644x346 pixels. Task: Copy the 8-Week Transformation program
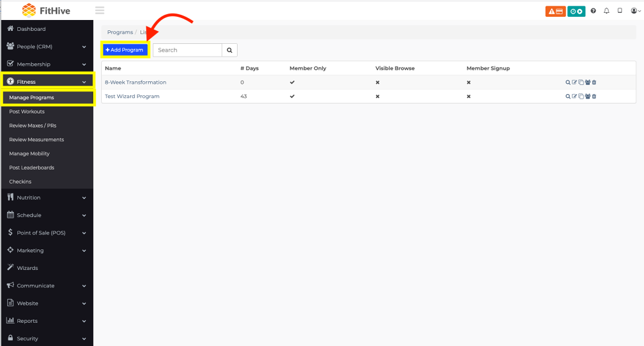coord(581,82)
